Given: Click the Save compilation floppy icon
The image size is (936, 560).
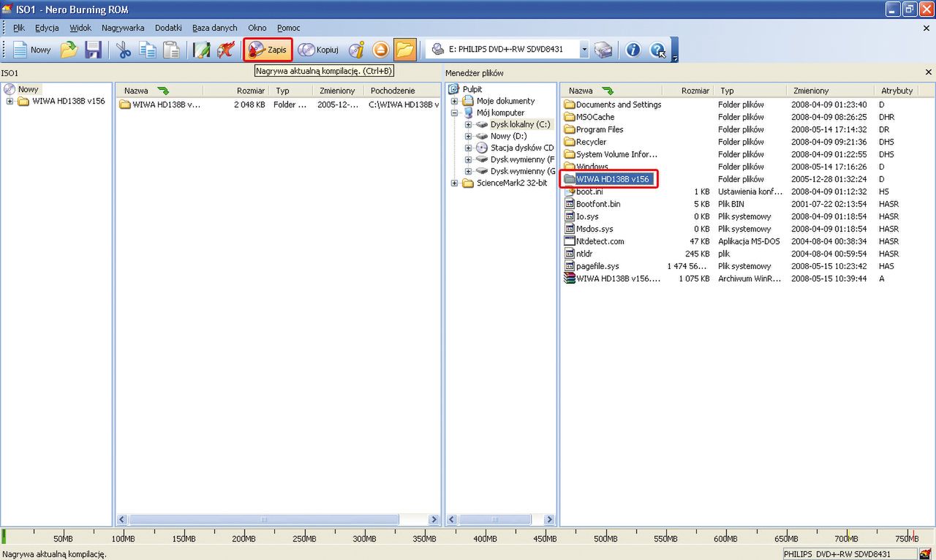Looking at the screenshot, I should click(x=93, y=50).
